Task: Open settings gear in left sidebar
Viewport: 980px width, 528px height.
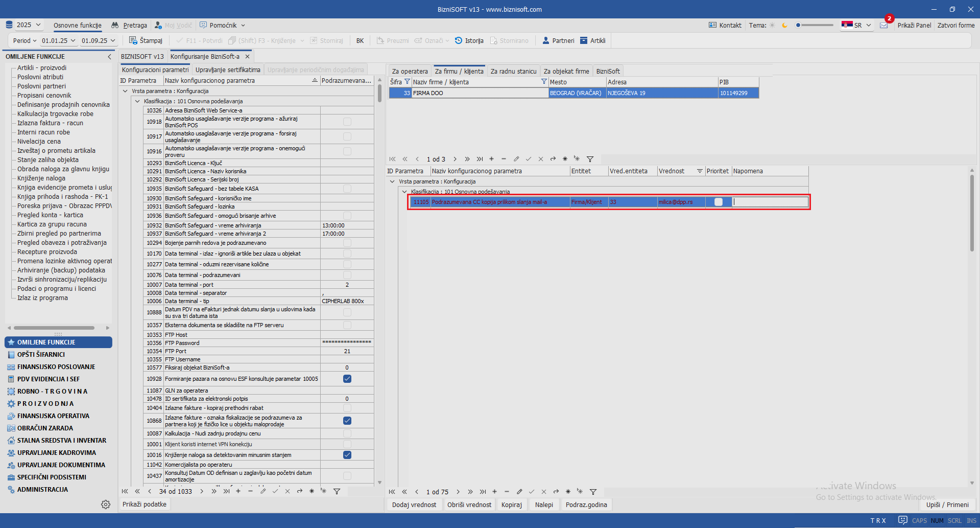Action: tap(106, 504)
